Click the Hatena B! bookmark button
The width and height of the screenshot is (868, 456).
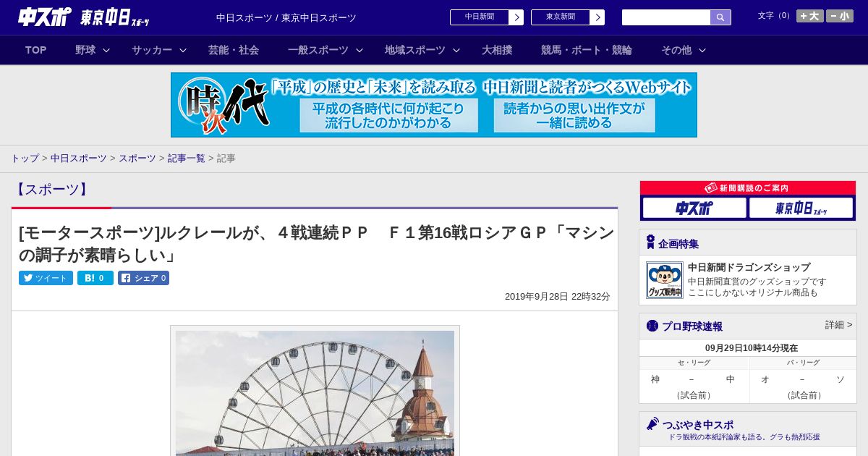click(95, 278)
